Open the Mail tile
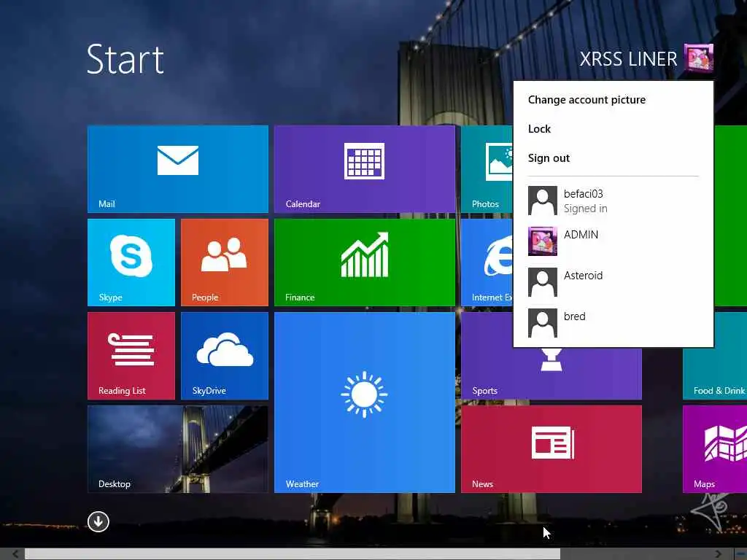747x560 pixels. pyautogui.click(x=178, y=169)
